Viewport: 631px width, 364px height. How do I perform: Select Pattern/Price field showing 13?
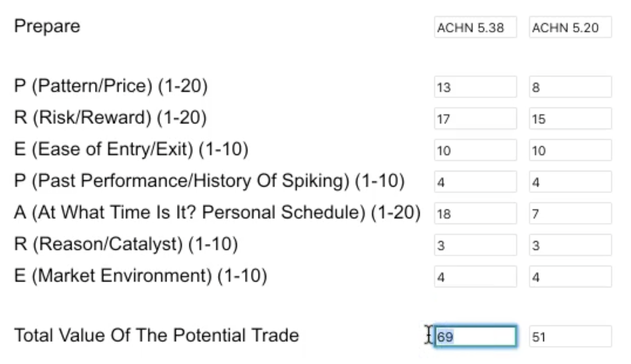click(x=475, y=87)
